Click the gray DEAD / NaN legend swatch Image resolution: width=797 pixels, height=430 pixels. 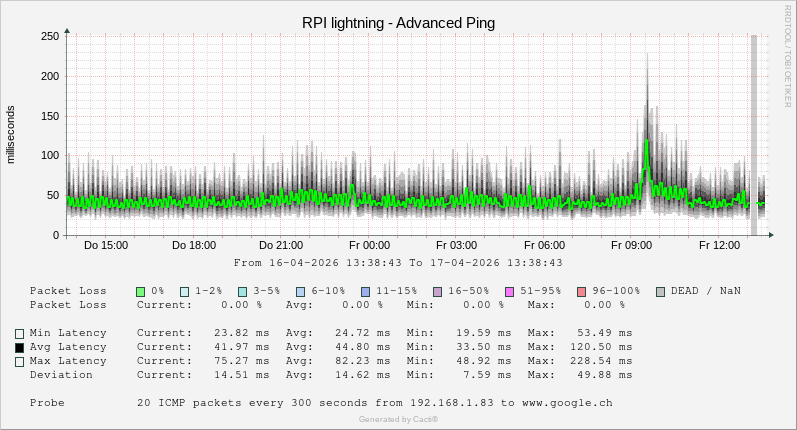click(x=661, y=291)
